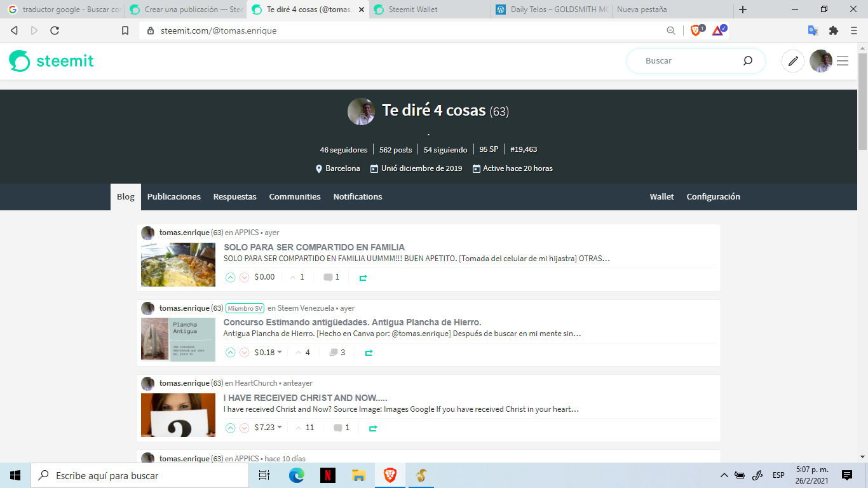
Task: Go to the Communities tab
Action: [295, 197]
